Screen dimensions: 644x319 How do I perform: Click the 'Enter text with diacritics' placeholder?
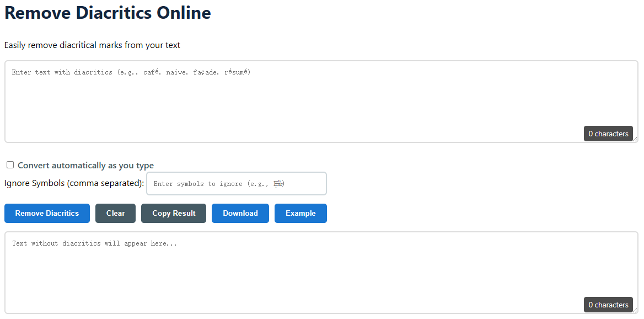(x=131, y=72)
